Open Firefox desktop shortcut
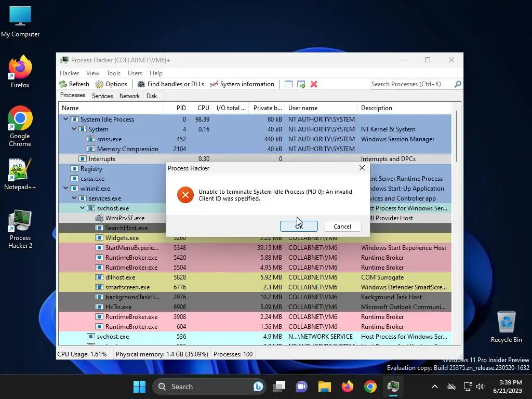 tap(20, 72)
